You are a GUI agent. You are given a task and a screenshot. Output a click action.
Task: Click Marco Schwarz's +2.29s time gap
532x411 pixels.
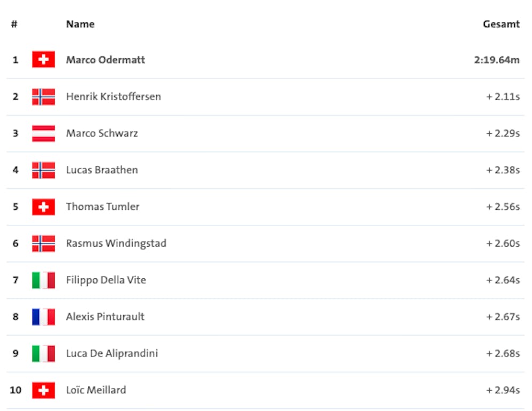(x=503, y=133)
